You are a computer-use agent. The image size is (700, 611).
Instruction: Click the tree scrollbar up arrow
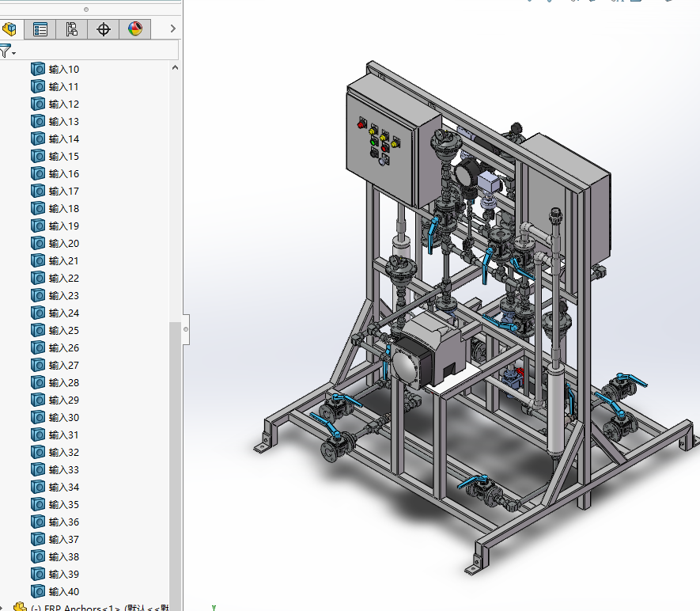[x=175, y=68]
